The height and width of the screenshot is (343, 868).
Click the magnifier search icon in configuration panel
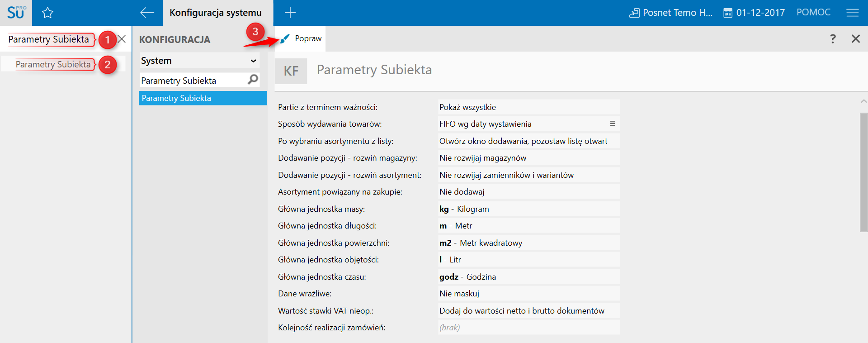pyautogui.click(x=253, y=80)
